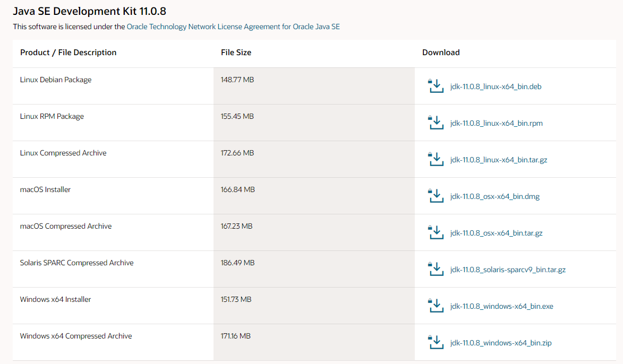623x364 pixels.
Task: Download jdk-11.0.8_osx-x64_bin.tar.gz
Action: click(496, 233)
